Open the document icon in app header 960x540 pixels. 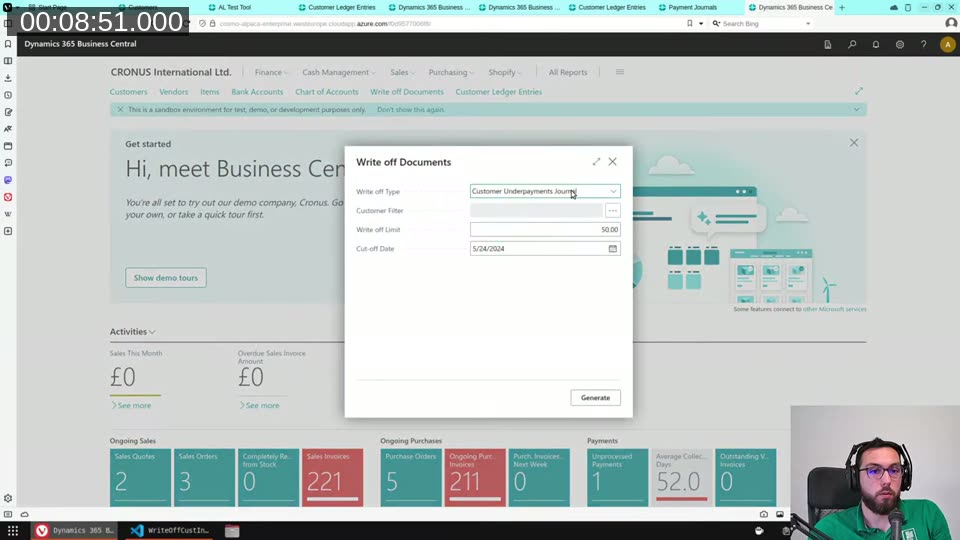point(828,44)
